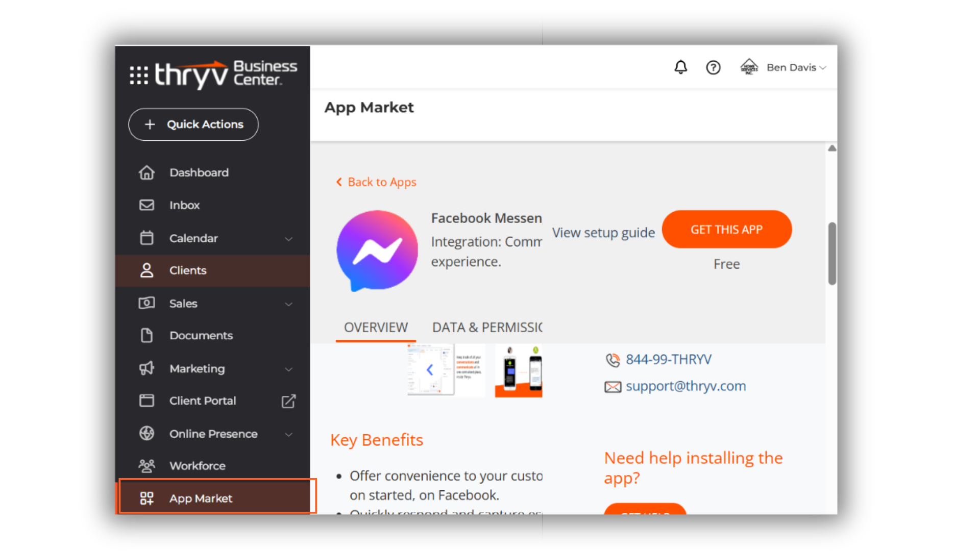Open the dashboard screenshot thumbnail
This screenshot has width=980, height=551.
446,370
